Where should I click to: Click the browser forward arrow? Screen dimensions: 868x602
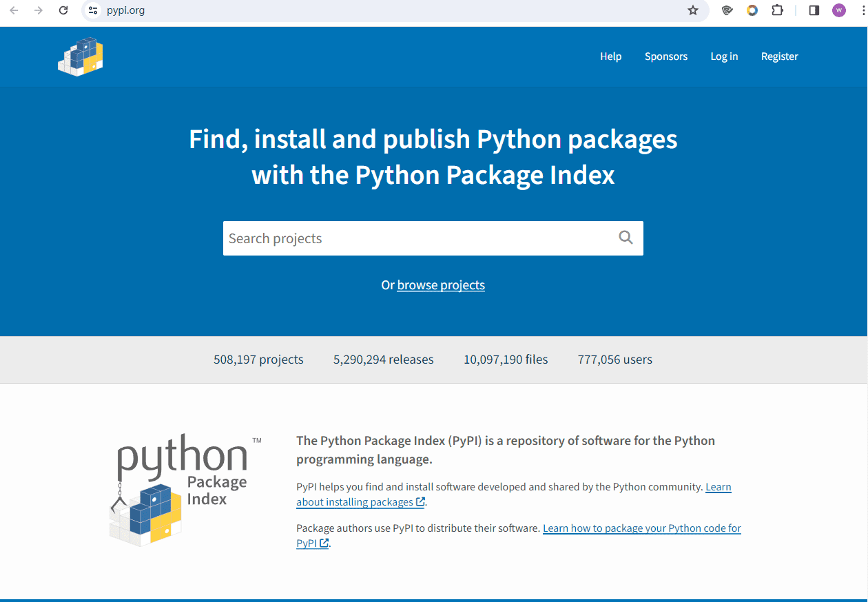click(x=39, y=10)
